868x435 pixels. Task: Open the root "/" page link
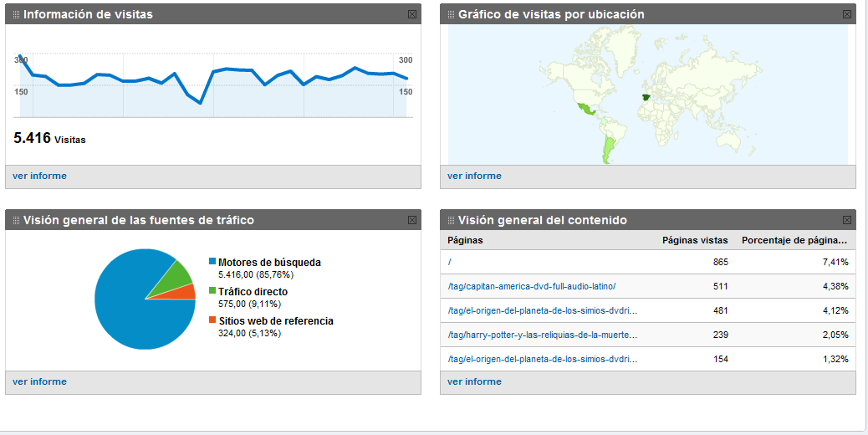click(450, 263)
